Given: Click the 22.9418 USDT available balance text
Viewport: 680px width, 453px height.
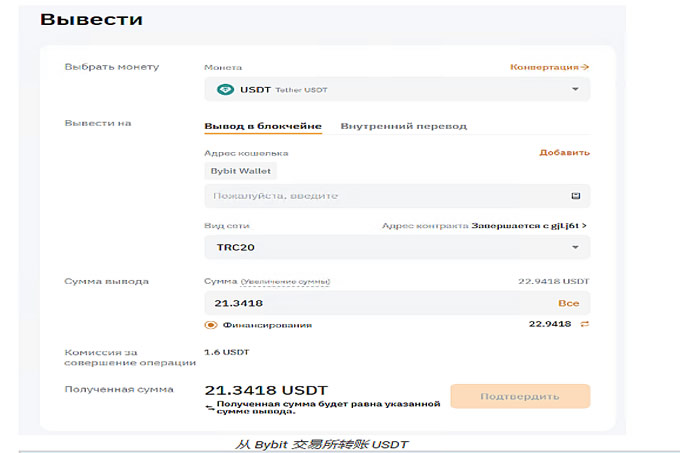Looking at the screenshot, I should coord(554,281).
